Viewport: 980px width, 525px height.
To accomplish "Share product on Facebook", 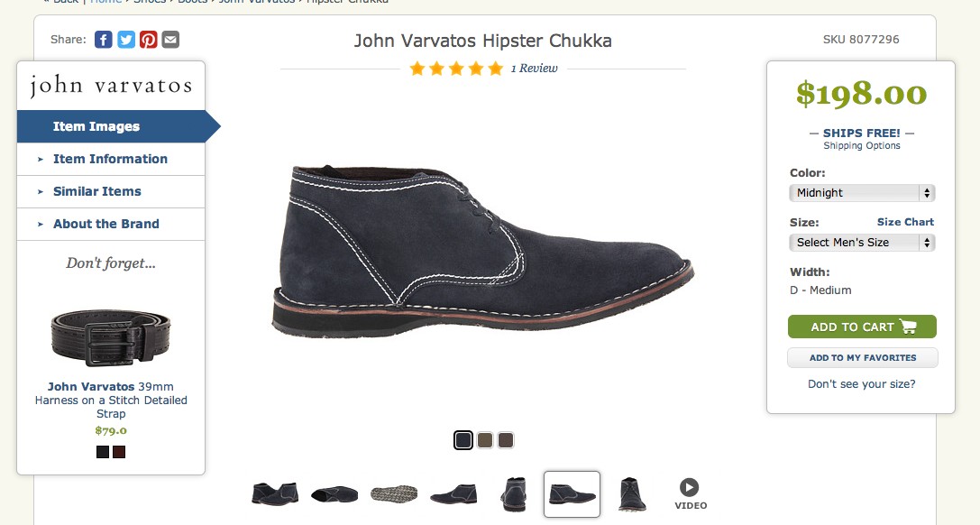I will click(103, 40).
